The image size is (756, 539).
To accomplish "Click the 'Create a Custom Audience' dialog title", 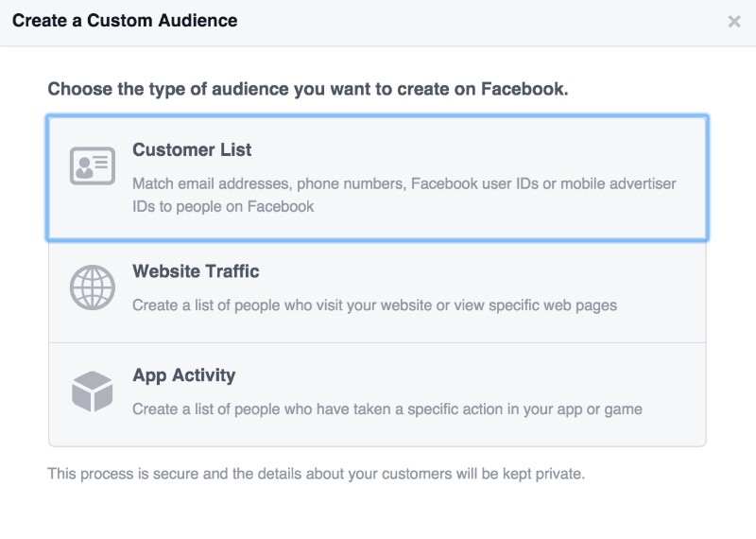I will (x=125, y=20).
